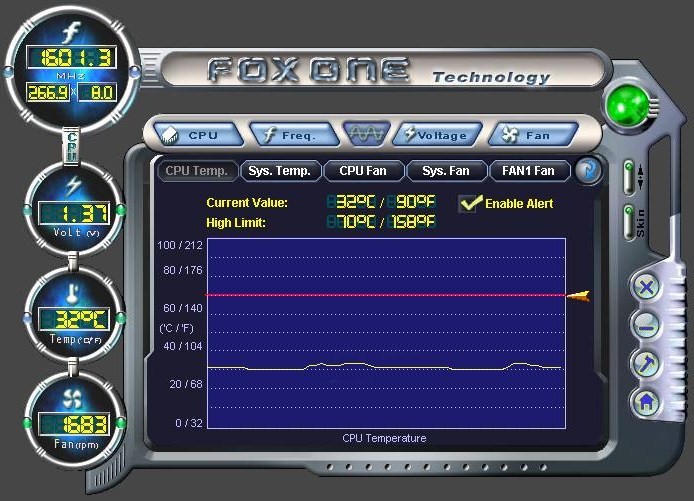The width and height of the screenshot is (694, 501).
Task: Click the CPU frequency 1601.3 MHz readout
Action: 72,58
